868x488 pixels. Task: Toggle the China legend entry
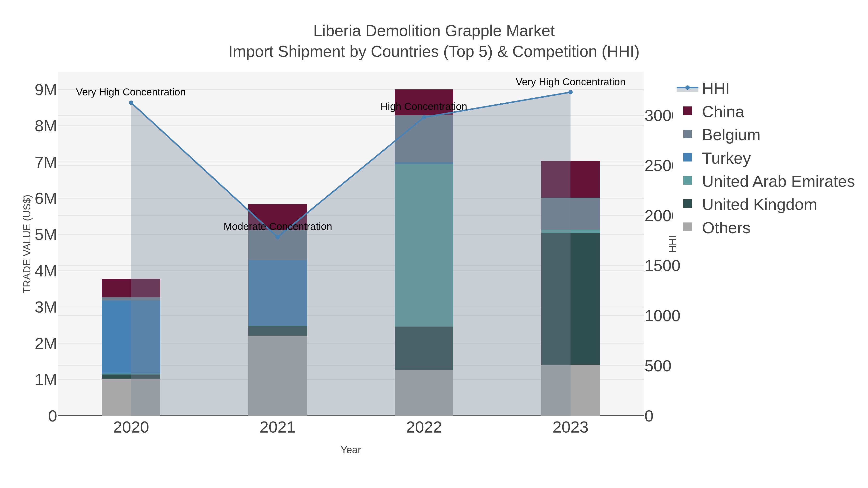click(x=713, y=112)
